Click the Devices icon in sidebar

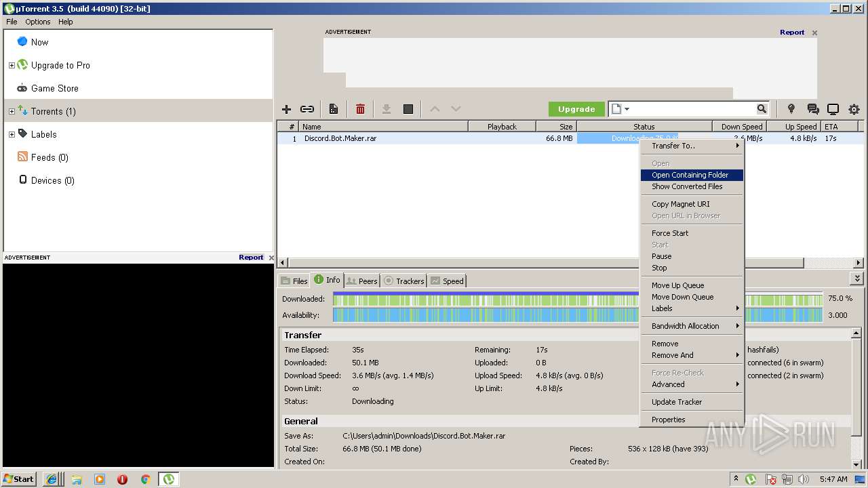coord(22,180)
